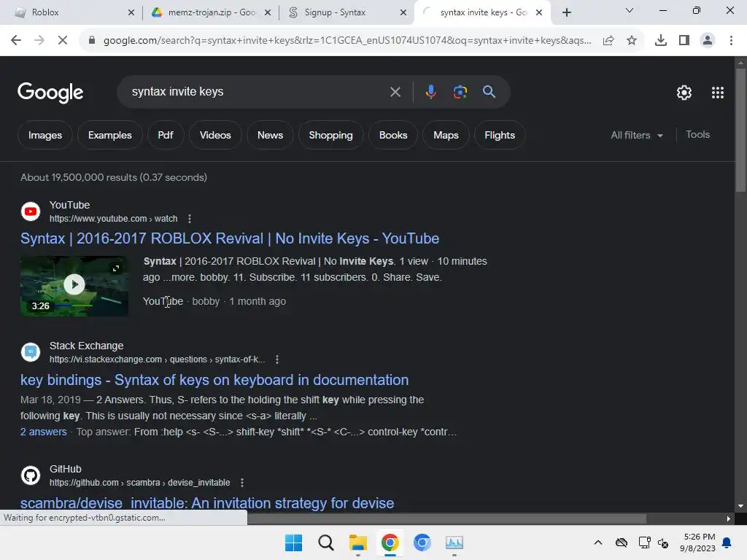Open the scambra/devise_invitable GitHub link
747x560 pixels.
point(207,503)
